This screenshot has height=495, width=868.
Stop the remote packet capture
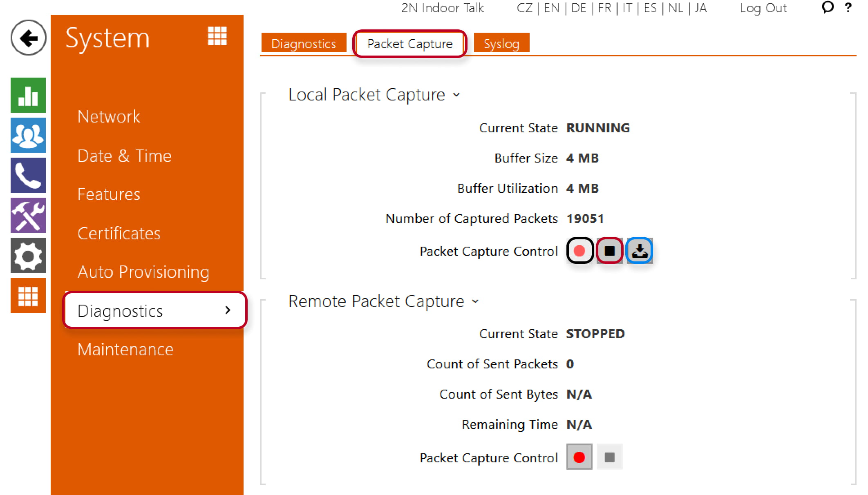tap(609, 457)
